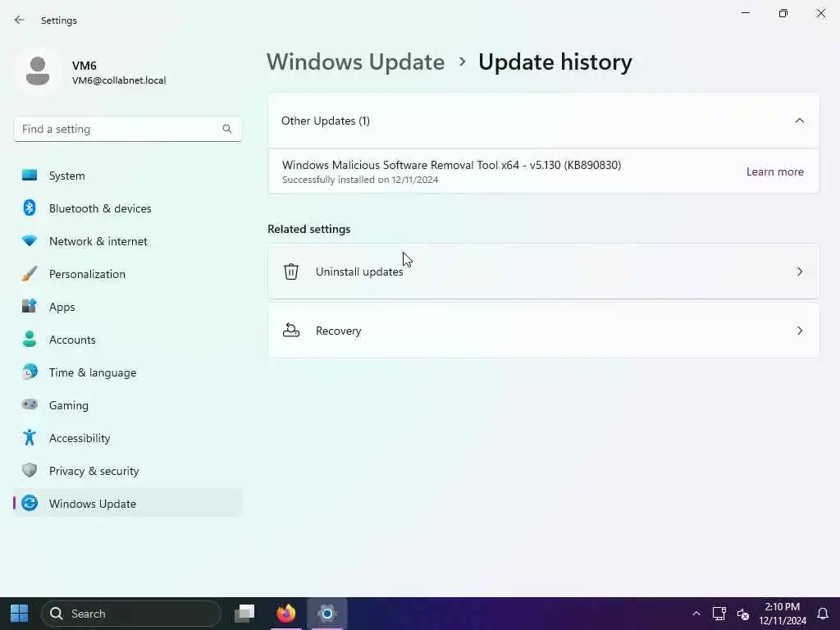Open the network status tray icon
Image resolution: width=840 pixels, height=630 pixels.
719,614
